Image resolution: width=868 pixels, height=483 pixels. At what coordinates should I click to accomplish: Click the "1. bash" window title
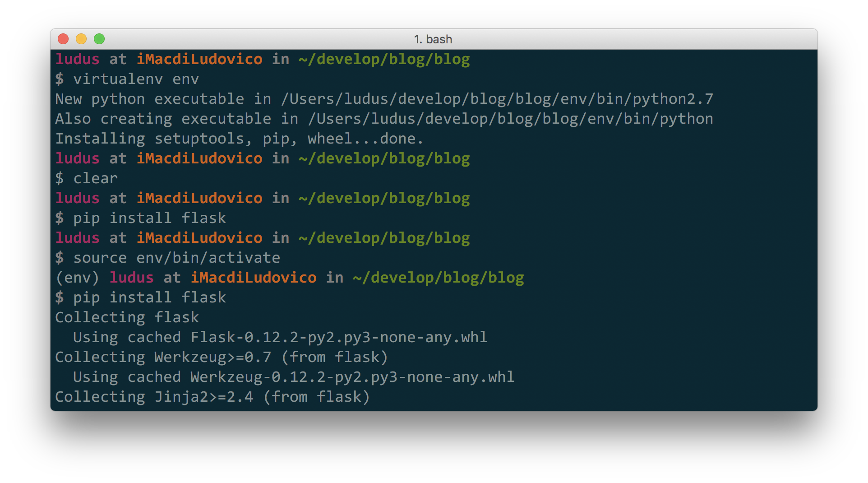[433, 39]
